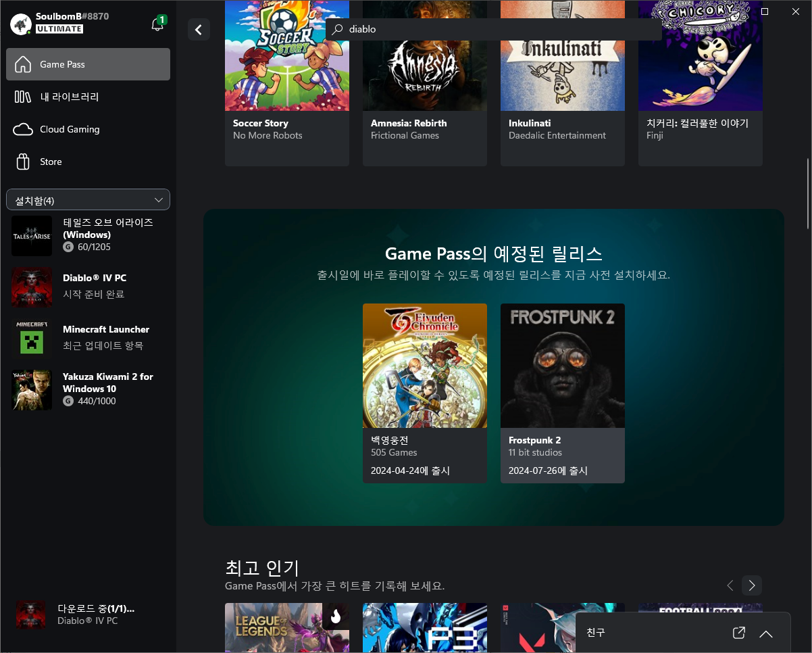Open Tales of Arise installed game icon
The width and height of the screenshot is (812, 653).
click(x=32, y=236)
